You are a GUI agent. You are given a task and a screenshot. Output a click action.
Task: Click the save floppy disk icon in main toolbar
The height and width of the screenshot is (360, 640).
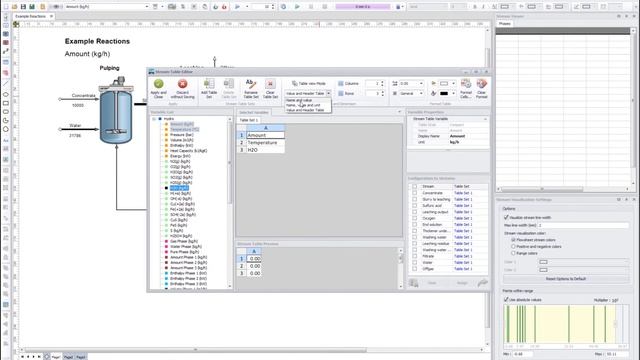(23, 7)
